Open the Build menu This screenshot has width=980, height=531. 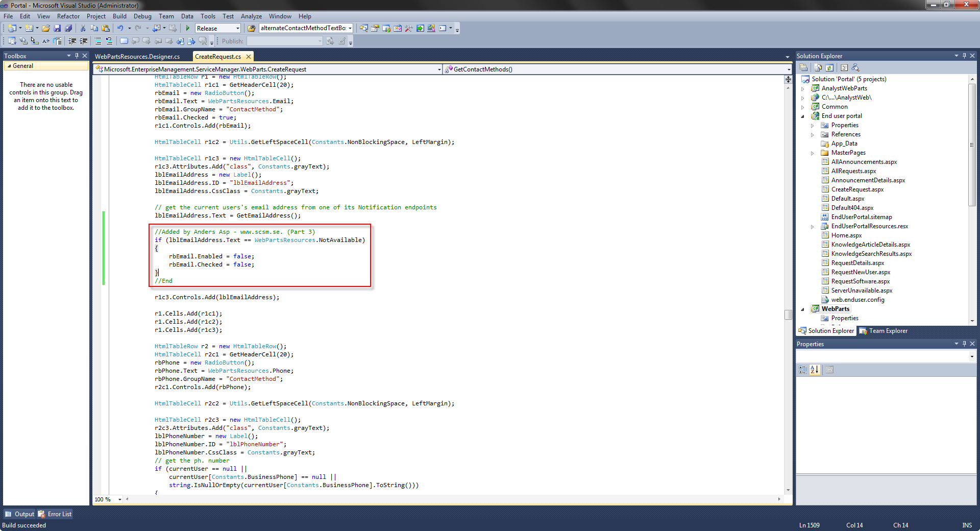[119, 16]
